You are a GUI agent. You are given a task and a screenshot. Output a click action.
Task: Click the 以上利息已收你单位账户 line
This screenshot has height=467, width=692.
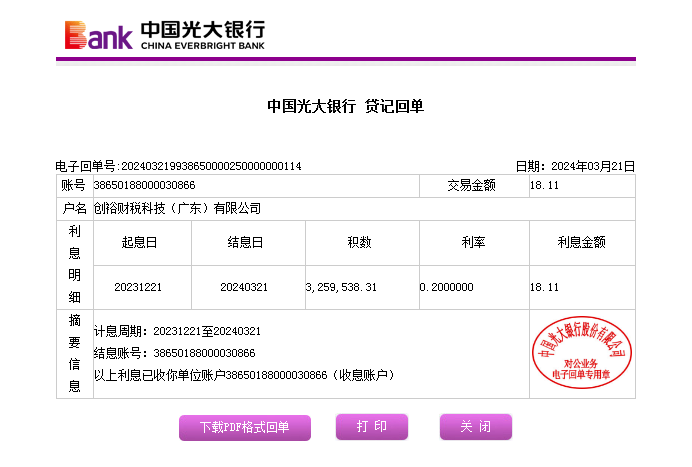244,375
